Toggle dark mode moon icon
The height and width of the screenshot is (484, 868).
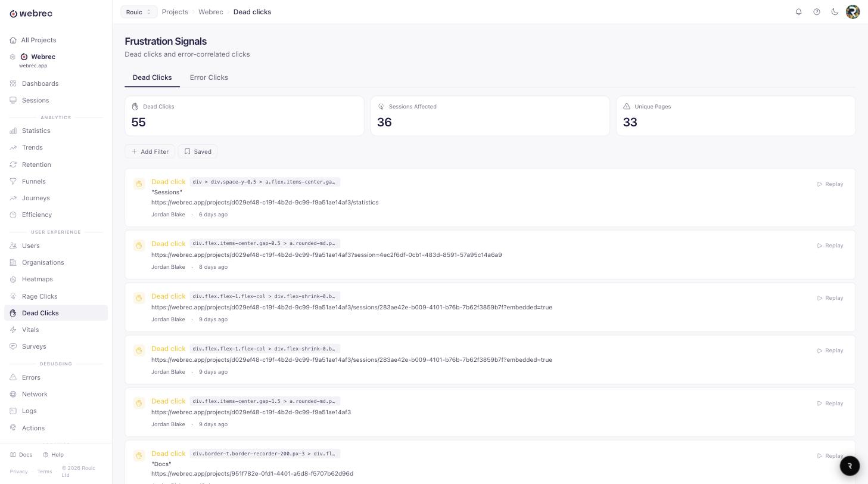click(835, 12)
